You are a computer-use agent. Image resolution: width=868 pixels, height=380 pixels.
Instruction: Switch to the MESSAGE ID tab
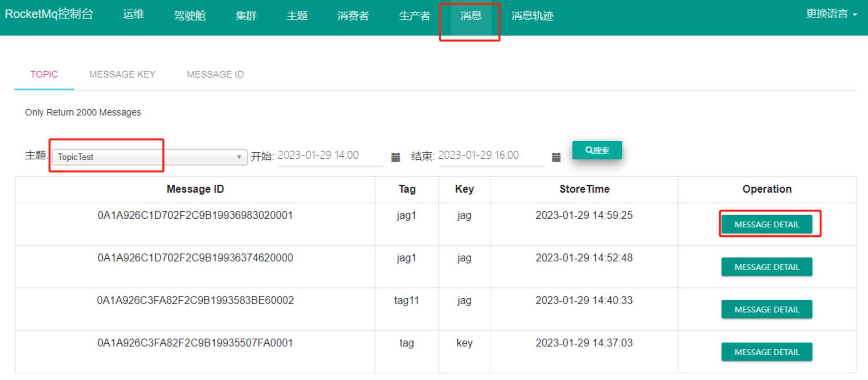coord(215,74)
